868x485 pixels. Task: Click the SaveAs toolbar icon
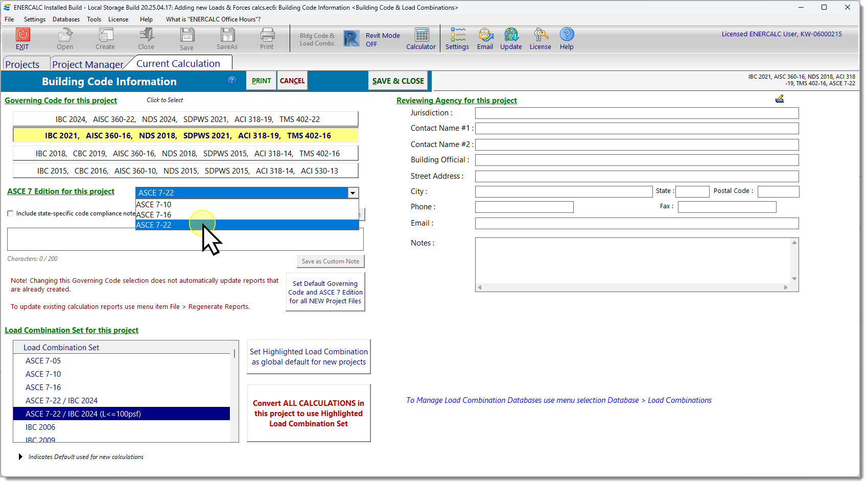pyautogui.click(x=227, y=35)
